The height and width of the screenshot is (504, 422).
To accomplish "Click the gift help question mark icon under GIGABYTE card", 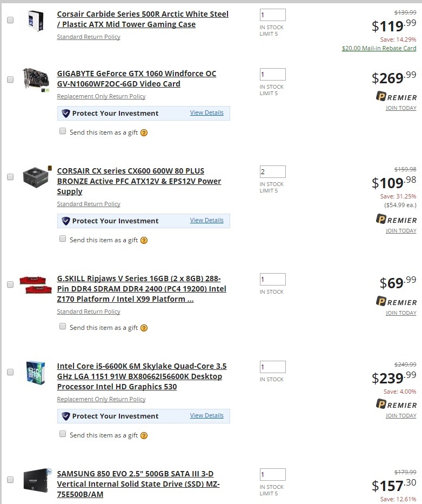I will click(144, 132).
